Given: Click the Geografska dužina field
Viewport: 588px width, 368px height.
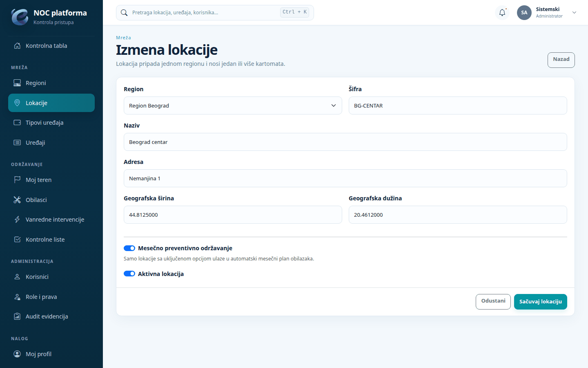Looking at the screenshot, I should click(458, 215).
